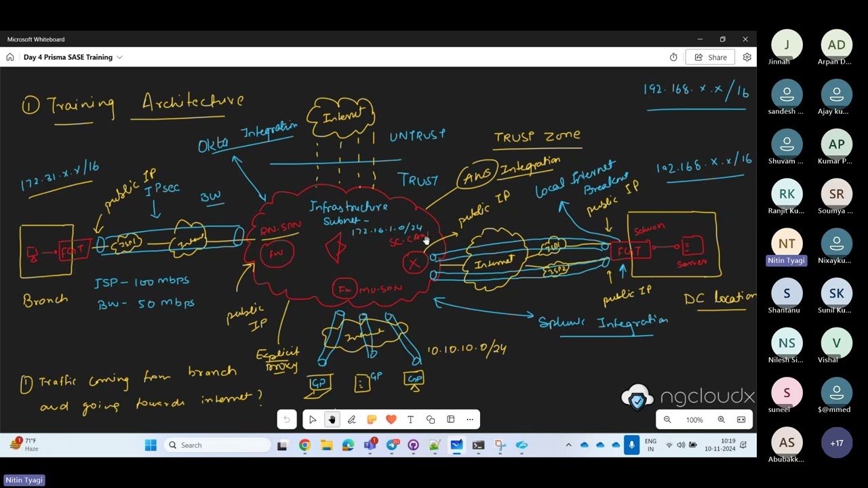Switch to Microsoft Teams in taskbar
This screenshot has width=868, height=488.
370,445
